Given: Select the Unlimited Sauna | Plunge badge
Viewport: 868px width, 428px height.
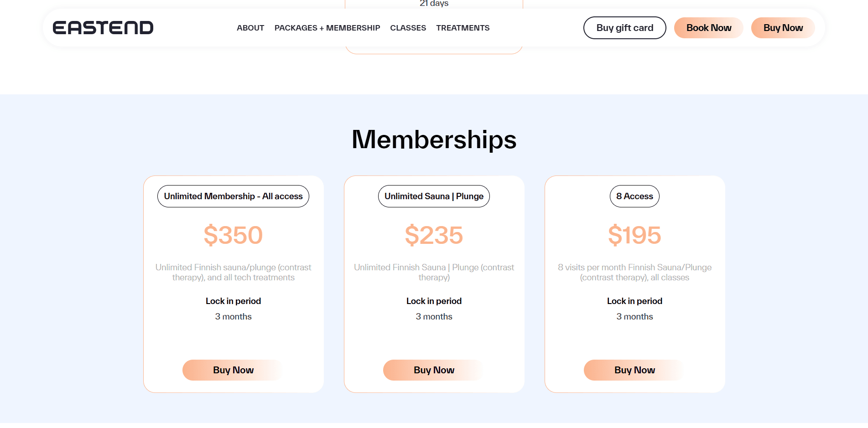Looking at the screenshot, I should coord(434,196).
